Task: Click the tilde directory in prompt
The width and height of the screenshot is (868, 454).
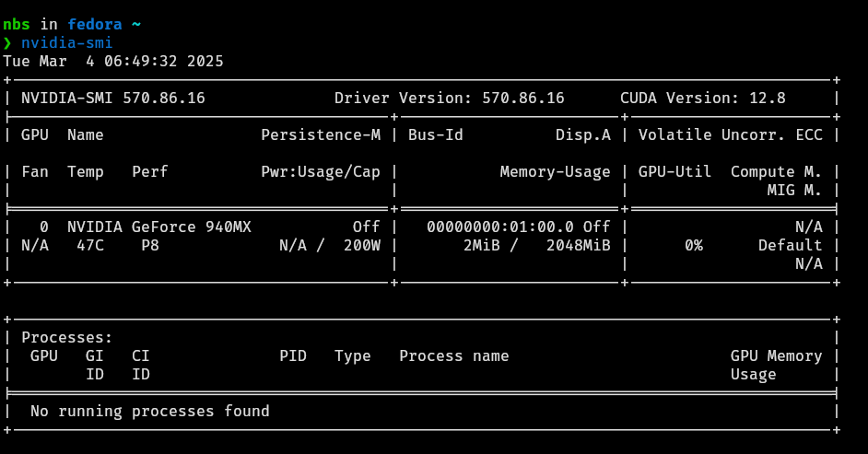Action: point(136,24)
